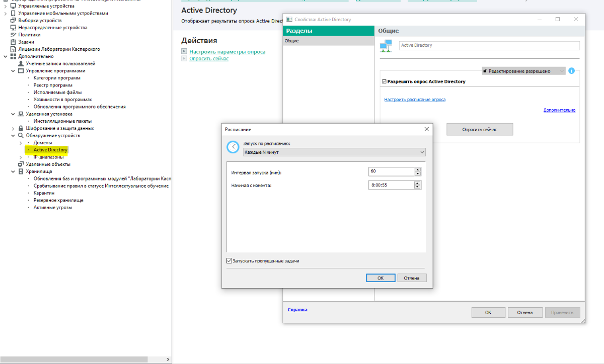Click the Хранилища node icon
The height and width of the screenshot is (364, 604).
click(21, 171)
